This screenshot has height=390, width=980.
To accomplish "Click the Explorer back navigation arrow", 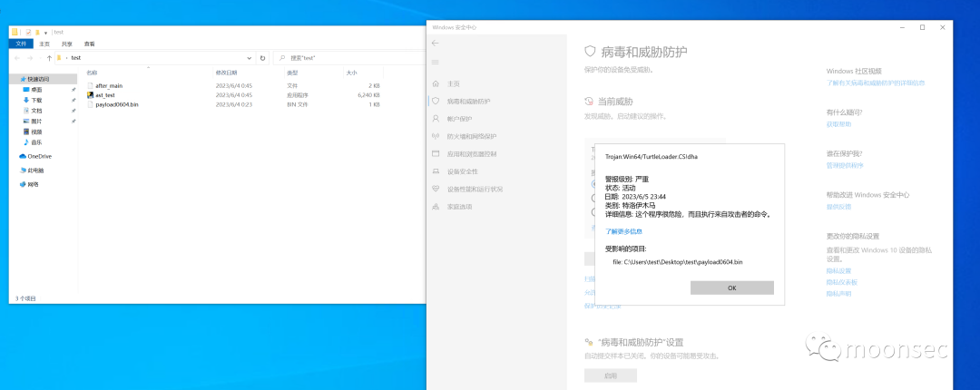I will click(17, 57).
